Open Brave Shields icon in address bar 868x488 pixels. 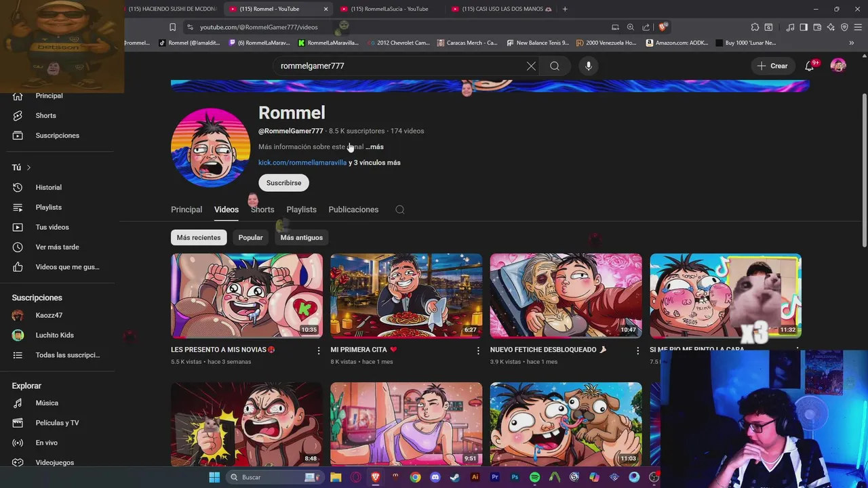click(x=663, y=27)
